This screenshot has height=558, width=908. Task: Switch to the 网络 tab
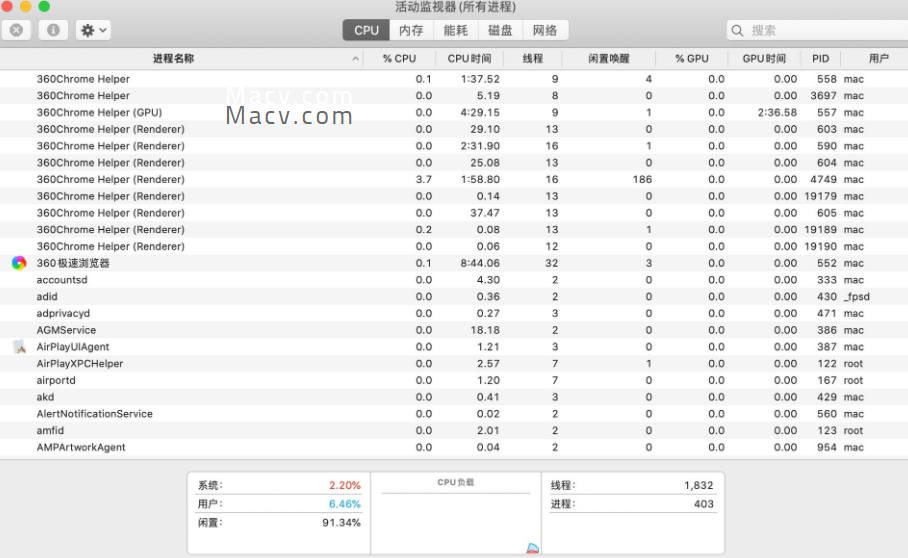pyautogui.click(x=545, y=30)
